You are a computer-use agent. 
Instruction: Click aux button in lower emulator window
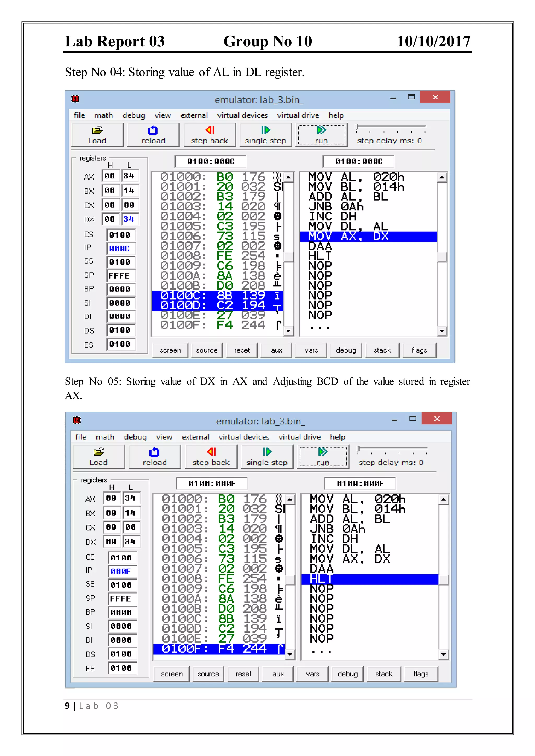[x=278, y=674]
